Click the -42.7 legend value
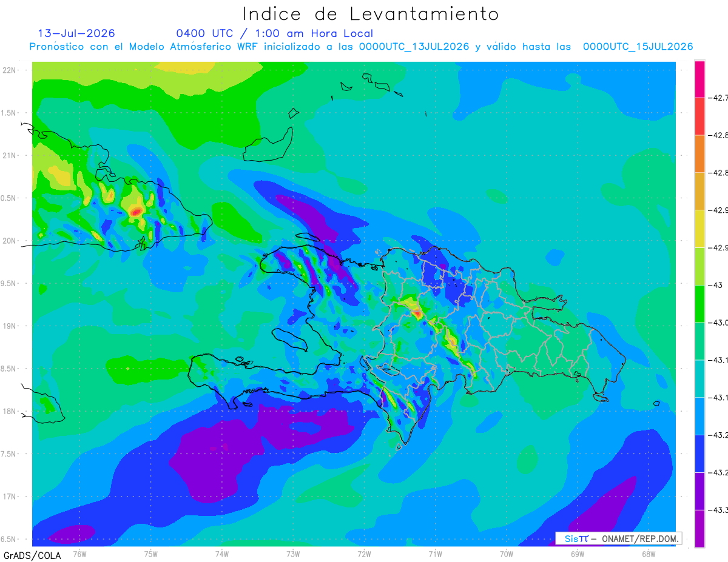The image size is (728, 562). tap(717, 98)
